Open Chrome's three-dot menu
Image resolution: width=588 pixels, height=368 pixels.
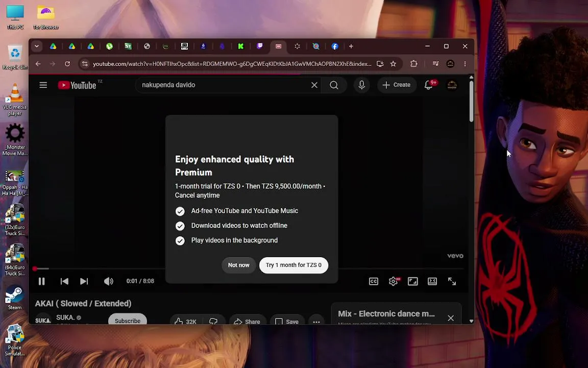point(465,64)
